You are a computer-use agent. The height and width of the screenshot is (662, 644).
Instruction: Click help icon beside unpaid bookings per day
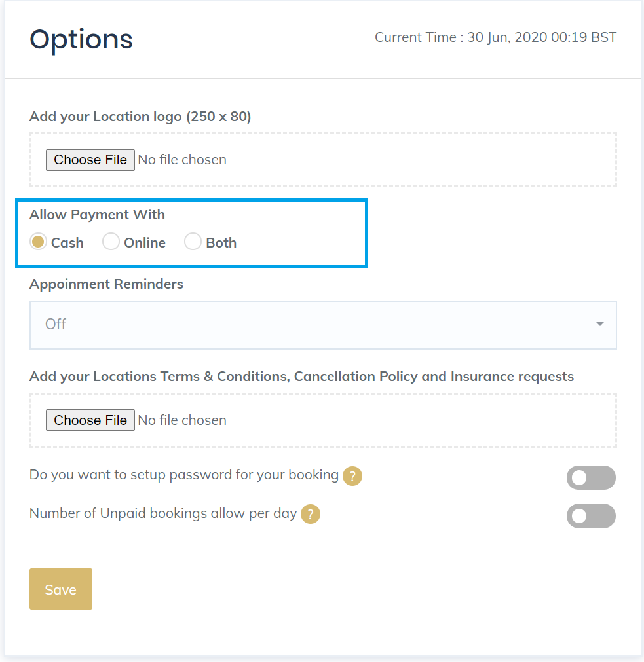(x=311, y=514)
